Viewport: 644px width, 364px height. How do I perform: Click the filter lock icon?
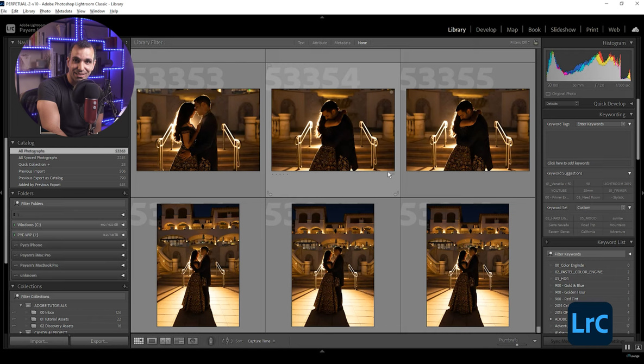[535, 42]
